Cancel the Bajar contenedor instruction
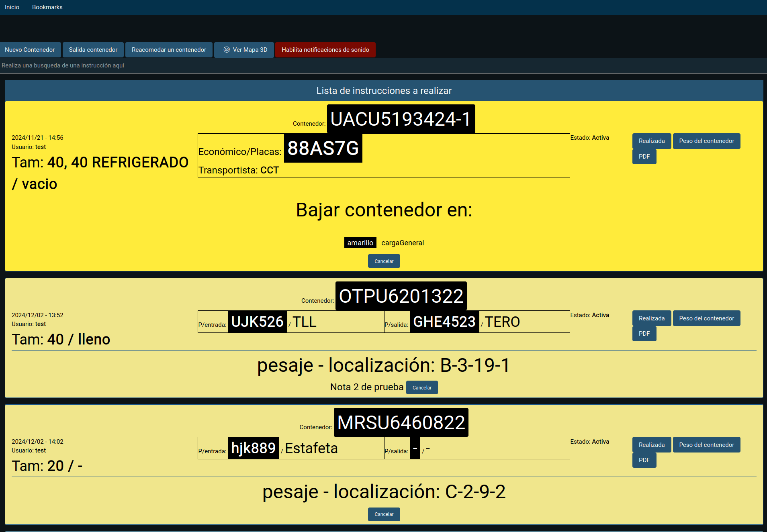Image resolution: width=767 pixels, height=532 pixels. (x=384, y=261)
